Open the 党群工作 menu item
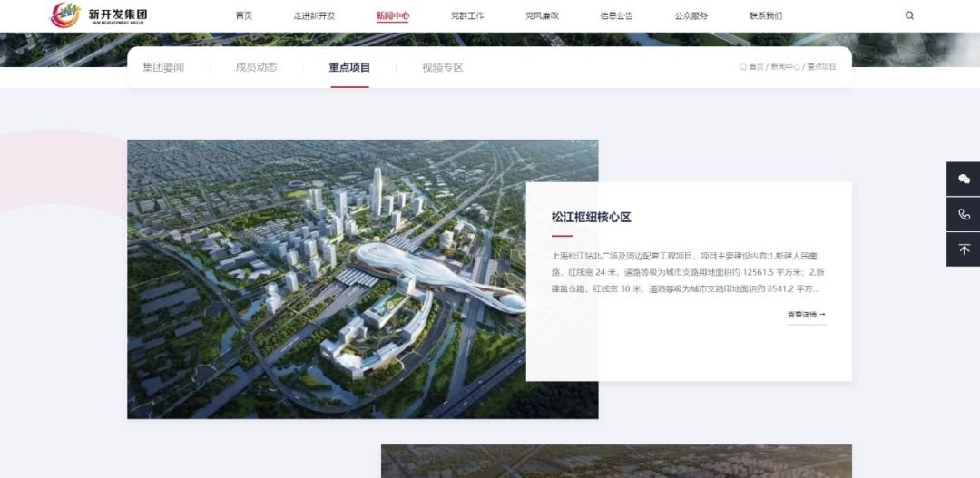This screenshot has height=478, width=980. [x=467, y=16]
